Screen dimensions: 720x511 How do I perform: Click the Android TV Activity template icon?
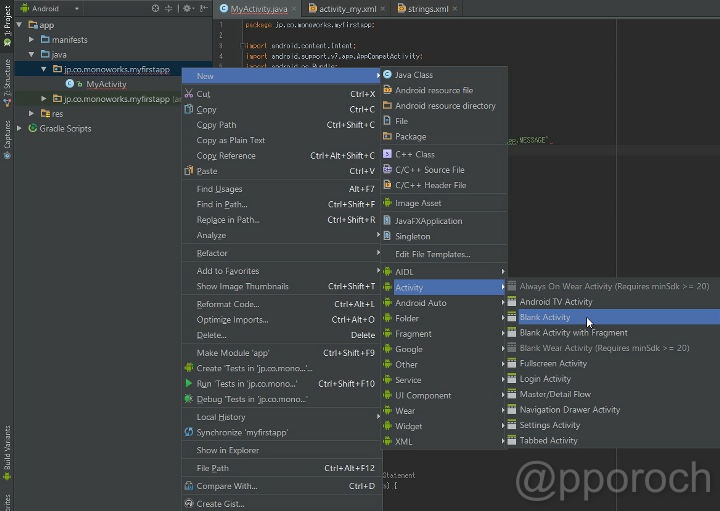point(512,302)
